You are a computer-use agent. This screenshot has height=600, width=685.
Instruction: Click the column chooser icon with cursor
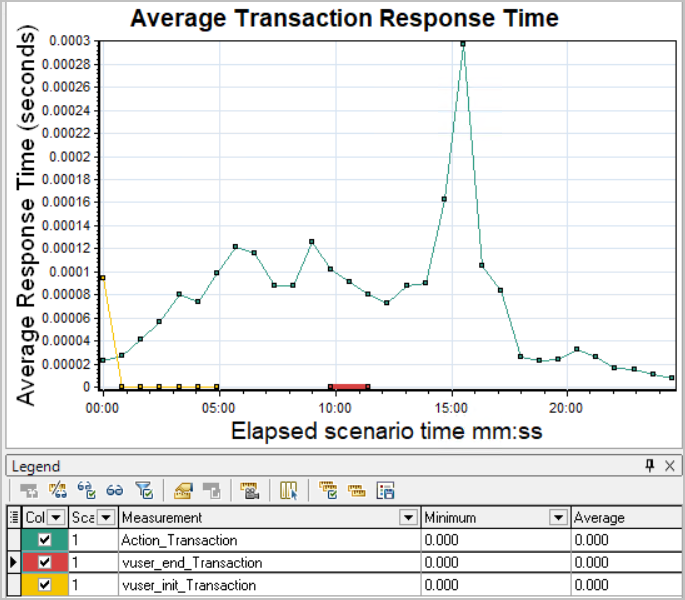tap(289, 491)
